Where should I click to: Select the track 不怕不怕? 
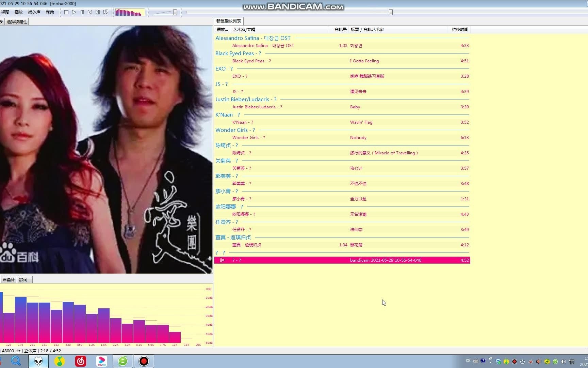pyautogui.click(x=342, y=184)
